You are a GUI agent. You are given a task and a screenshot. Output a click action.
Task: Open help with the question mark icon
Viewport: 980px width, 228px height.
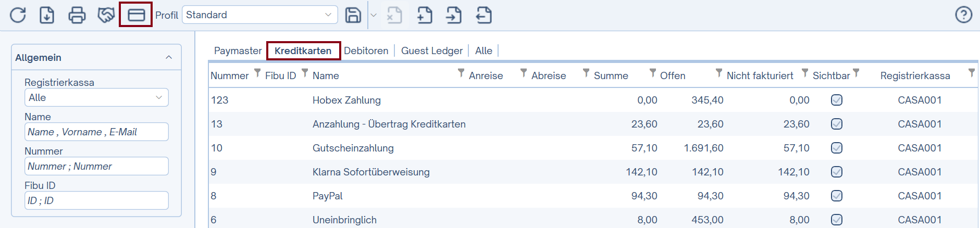pos(963,15)
